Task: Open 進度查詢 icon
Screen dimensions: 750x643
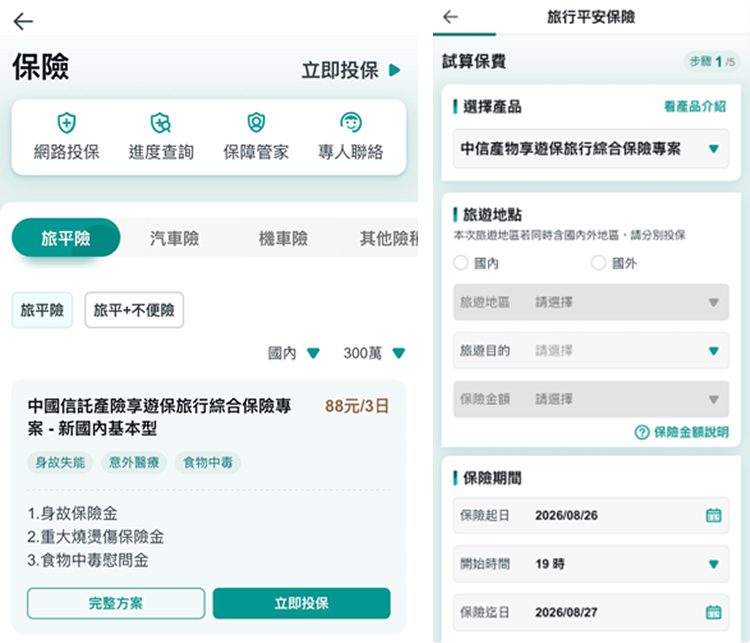Action: (x=161, y=123)
